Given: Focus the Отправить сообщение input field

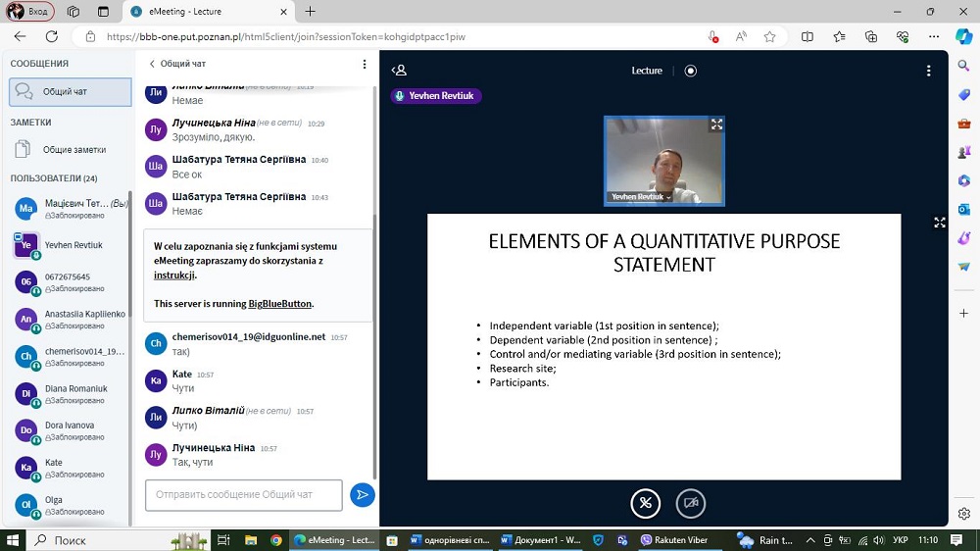Looking at the screenshot, I should 243,495.
